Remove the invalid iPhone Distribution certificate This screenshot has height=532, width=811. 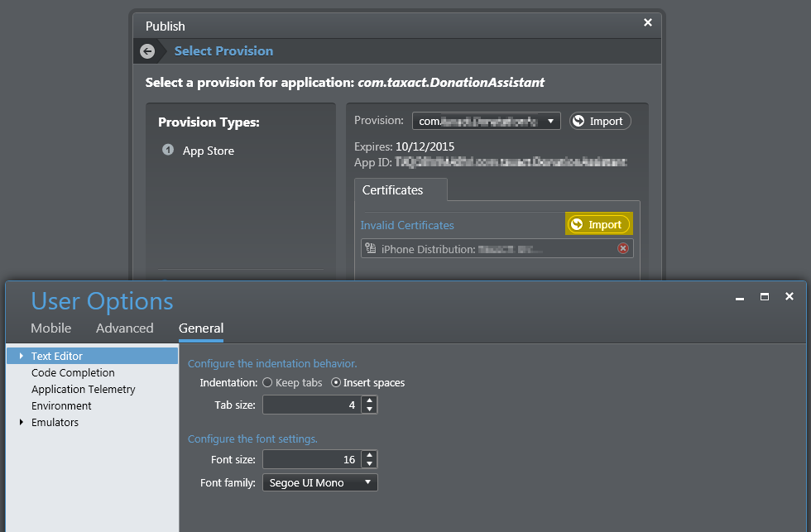coord(622,249)
